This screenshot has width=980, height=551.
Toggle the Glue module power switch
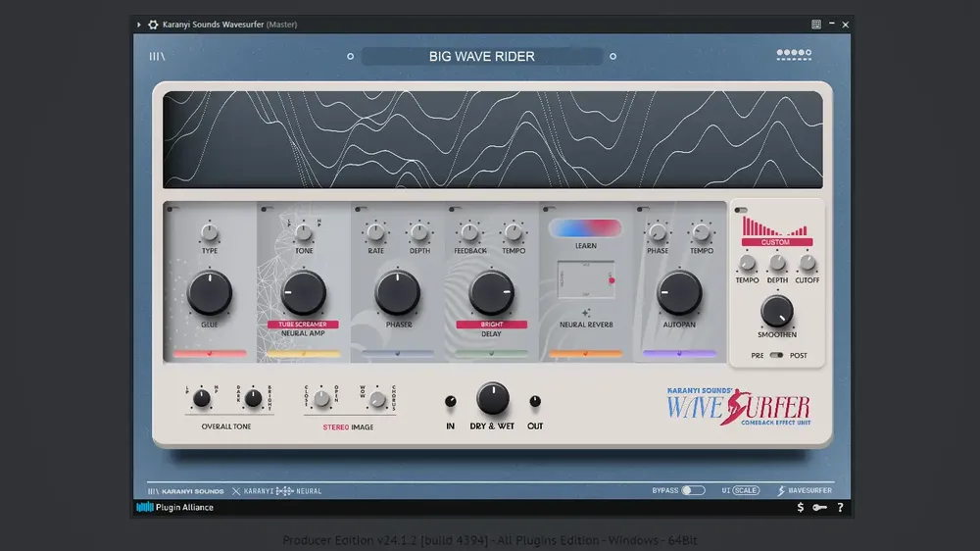click(x=172, y=209)
